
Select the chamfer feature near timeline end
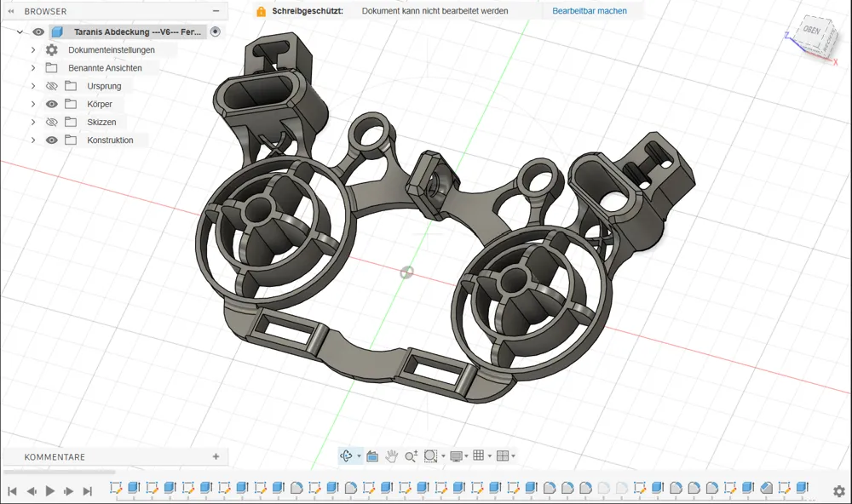(767, 487)
